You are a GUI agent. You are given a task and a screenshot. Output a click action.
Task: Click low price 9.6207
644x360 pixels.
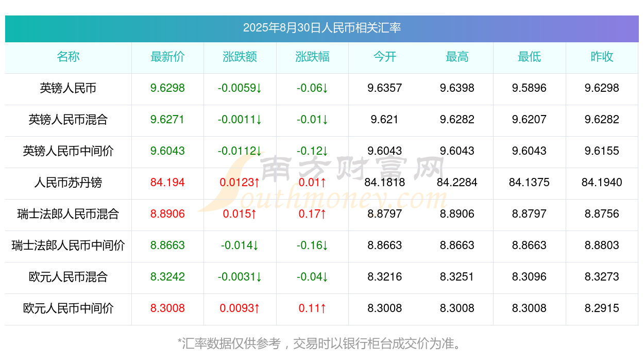coord(529,120)
